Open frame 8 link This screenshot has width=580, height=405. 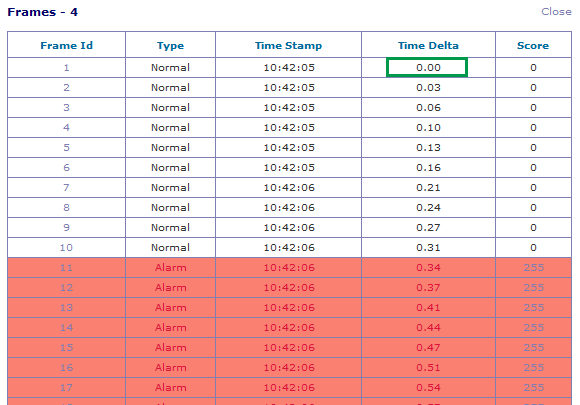pos(66,207)
